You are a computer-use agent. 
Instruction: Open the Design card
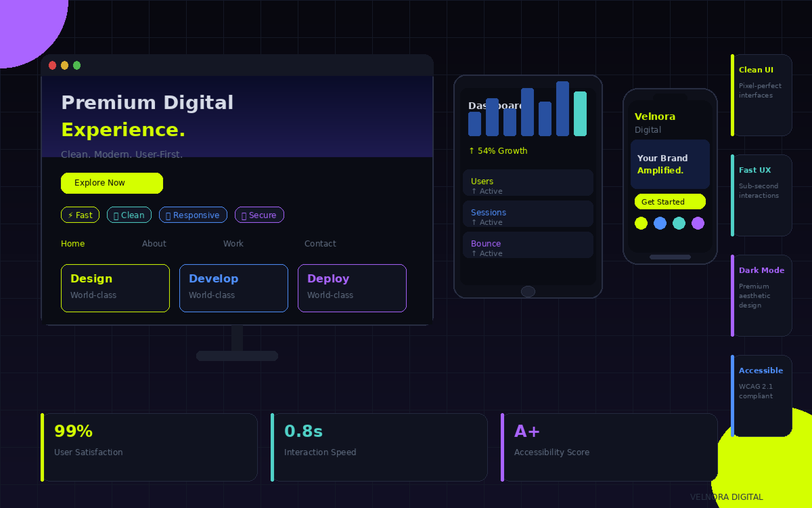point(115,288)
